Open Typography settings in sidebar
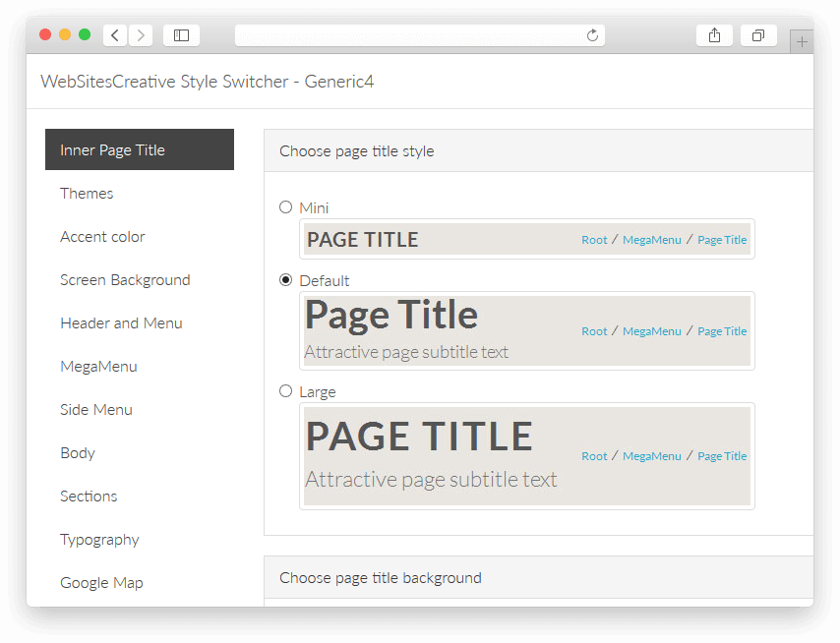Viewport: 840px width, 643px height. [99, 540]
